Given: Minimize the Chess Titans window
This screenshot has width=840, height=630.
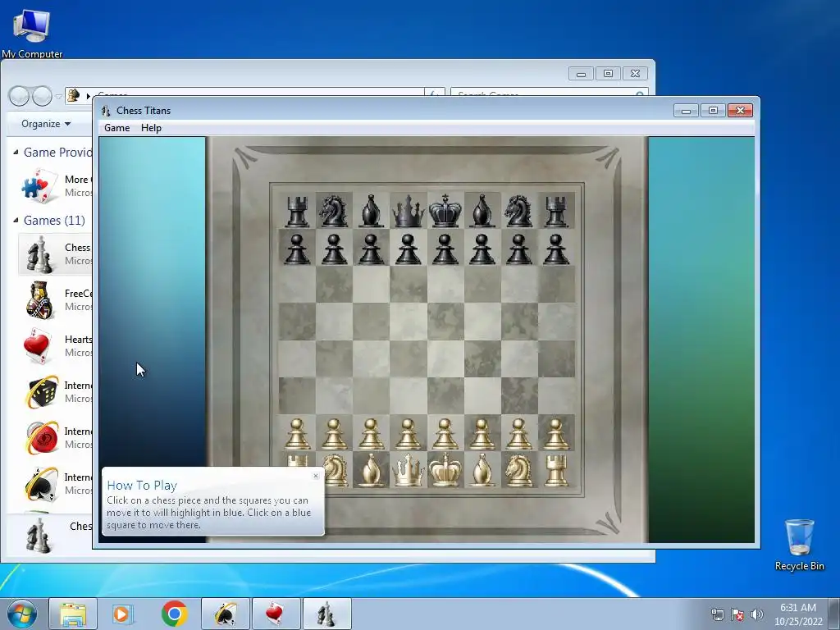Looking at the screenshot, I should pyautogui.click(x=687, y=111).
